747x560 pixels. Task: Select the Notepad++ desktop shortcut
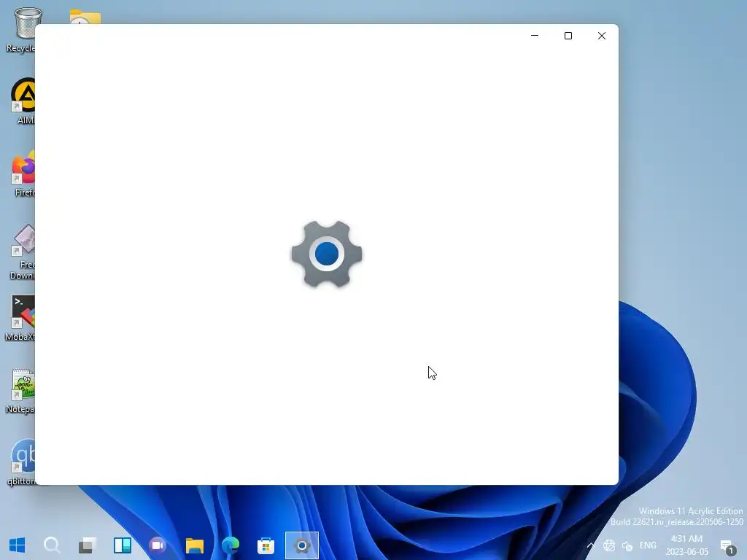(x=20, y=391)
